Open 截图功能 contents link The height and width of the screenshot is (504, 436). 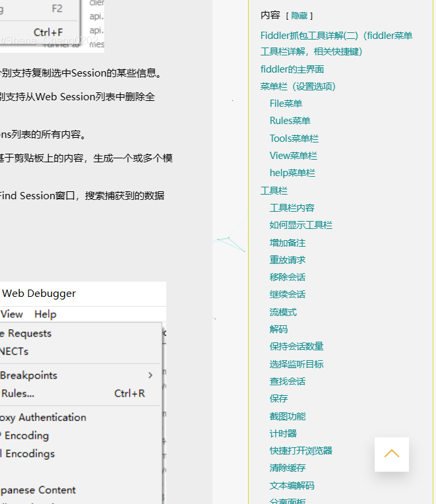pos(288,416)
